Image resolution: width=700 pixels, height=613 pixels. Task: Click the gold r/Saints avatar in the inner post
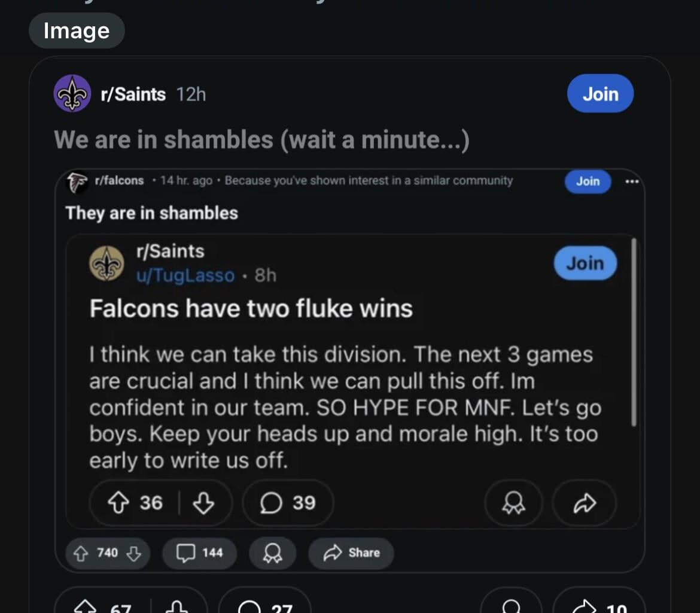coord(106,263)
